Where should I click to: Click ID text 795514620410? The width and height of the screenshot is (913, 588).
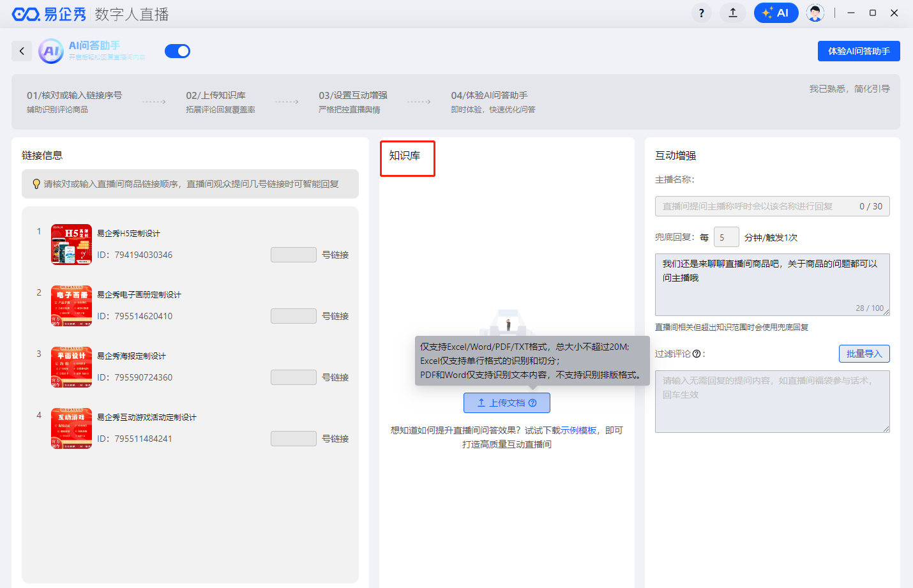[x=144, y=316]
